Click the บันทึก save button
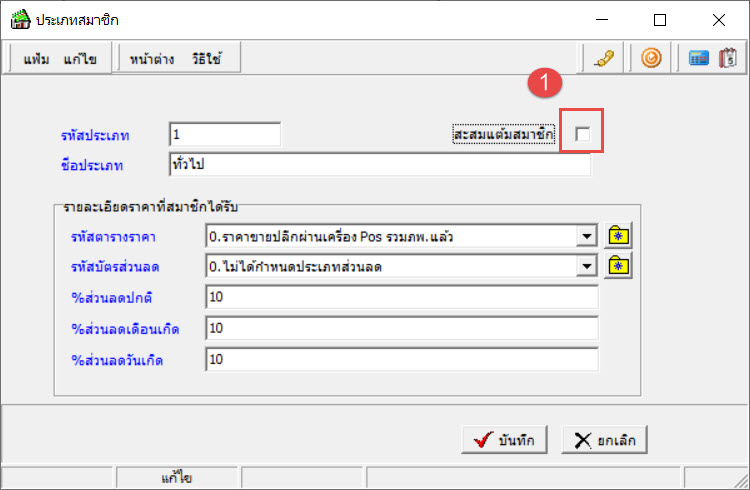The image size is (750, 490). [504, 440]
